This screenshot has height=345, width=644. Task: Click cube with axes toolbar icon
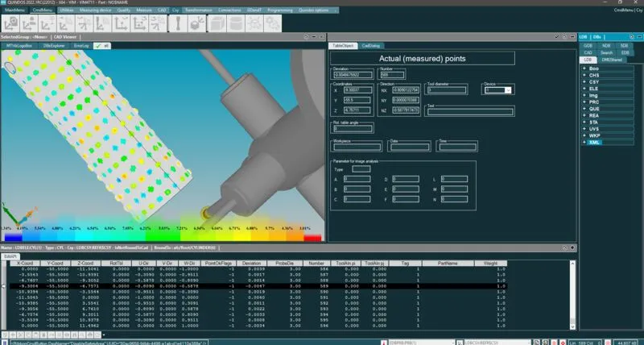tap(196, 23)
